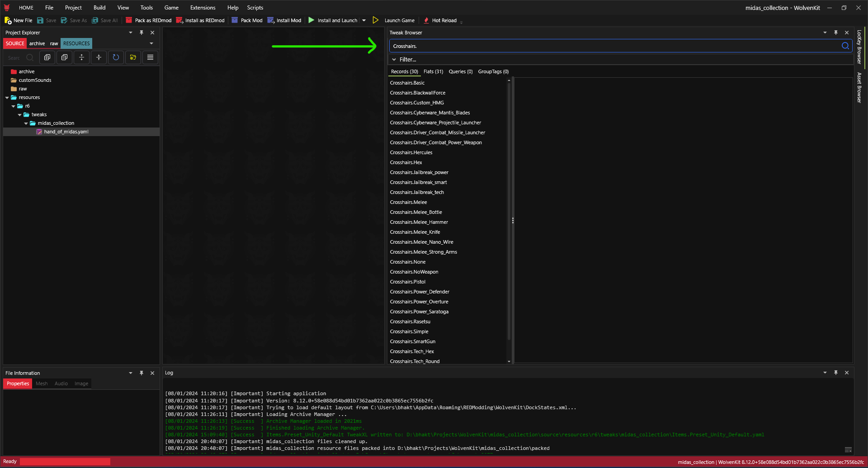This screenshot has width=868, height=468.
Task: Switch to the Flats (31) tab
Action: point(433,71)
